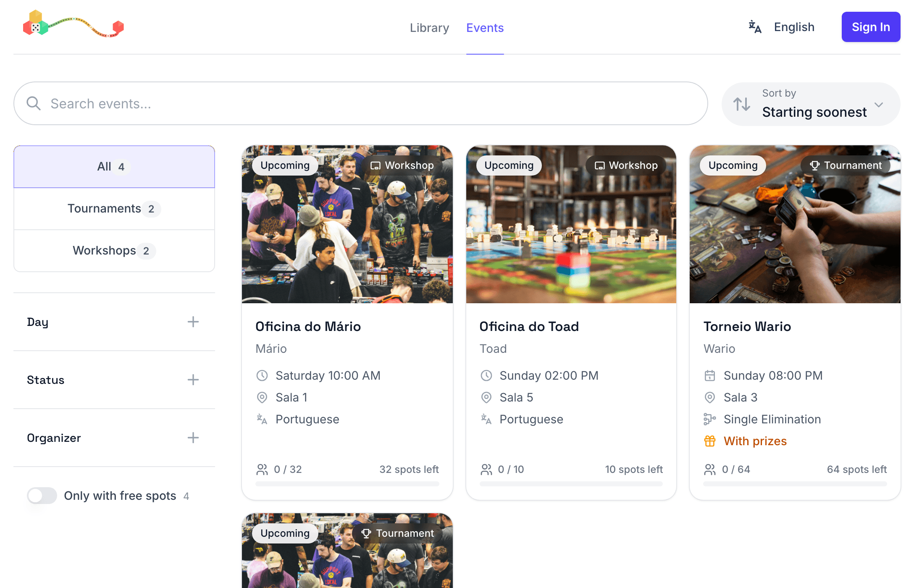Screen dimensions: 914x588
Task: Click location pin icon beside Sala 5
Action: (x=486, y=397)
